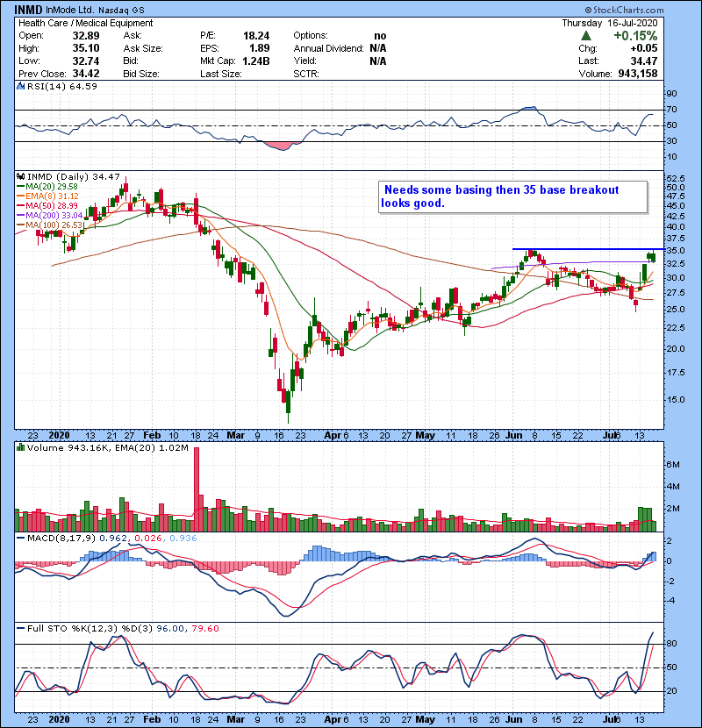Viewport: 702px width, 728px height.
Task: Click the Last Size: label
Action: [x=220, y=74]
